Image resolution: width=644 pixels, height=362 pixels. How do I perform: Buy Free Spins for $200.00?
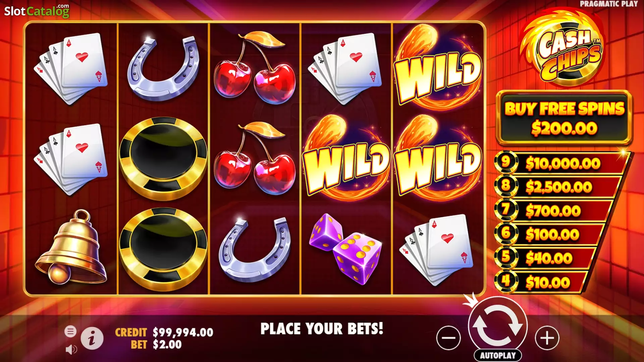pyautogui.click(x=564, y=118)
